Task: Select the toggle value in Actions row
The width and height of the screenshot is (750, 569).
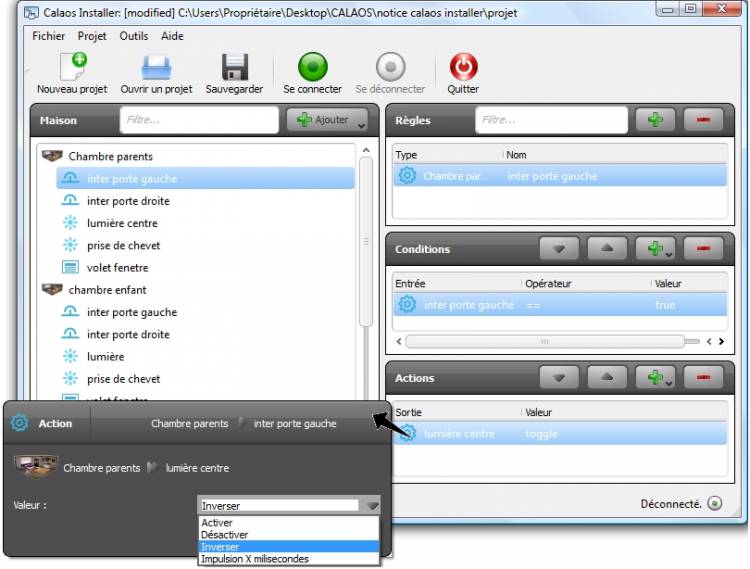Action: 541,434
